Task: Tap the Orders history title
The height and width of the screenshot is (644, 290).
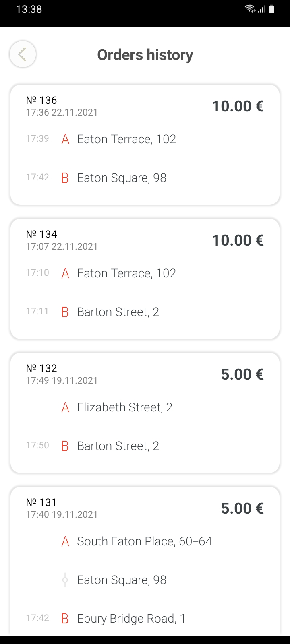Action: pyautogui.click(x=145, y=55)
